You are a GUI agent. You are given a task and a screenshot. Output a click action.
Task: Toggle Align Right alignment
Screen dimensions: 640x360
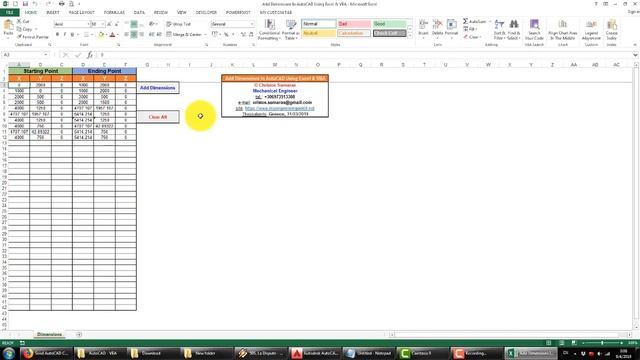coord(141,35)
